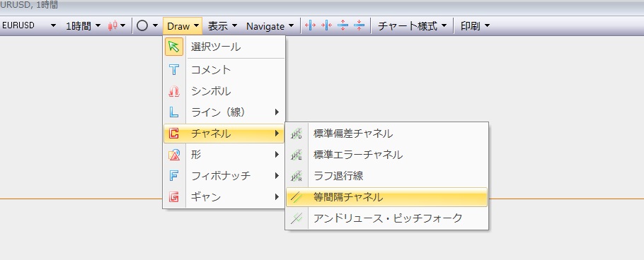644x260 pixels.
Task: Click the ライン（線） menu entry text
Action: point(219,112)
